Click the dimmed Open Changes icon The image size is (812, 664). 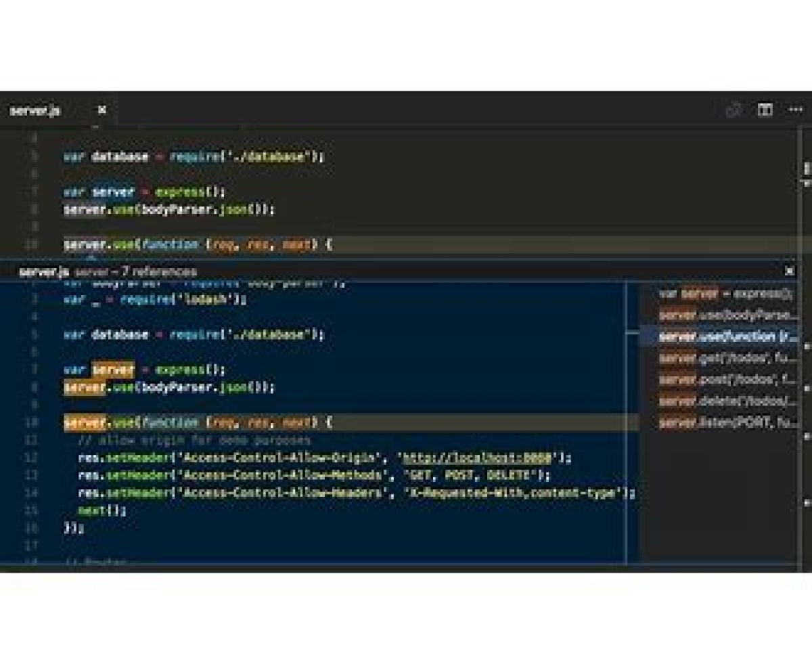pyautogui.click(x=734, y=110)
